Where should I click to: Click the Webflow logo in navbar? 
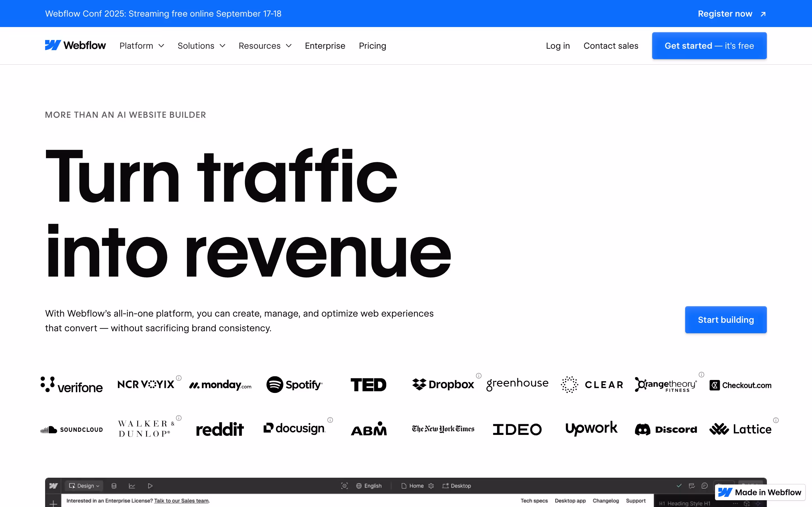click(75, 45)
